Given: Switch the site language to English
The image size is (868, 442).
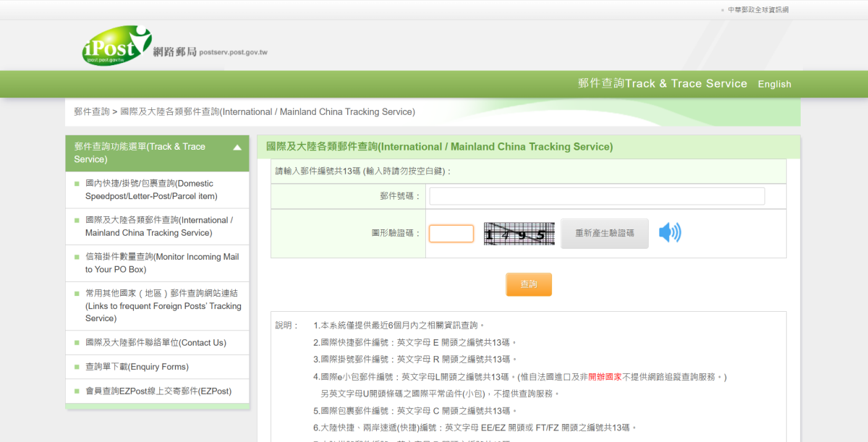Looking at the screenshot, I should coord(774,84).
